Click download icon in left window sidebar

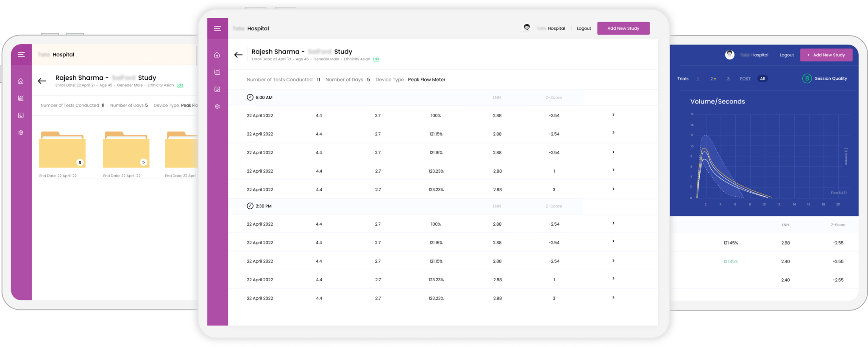pyautogui.click(x=21, y=115)
